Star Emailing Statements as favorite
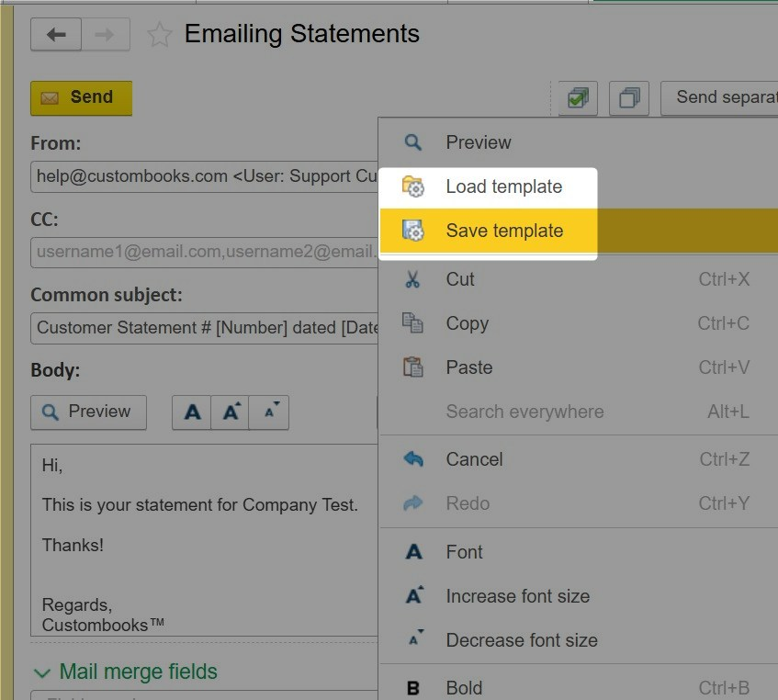The height and width of the screenshot is (700, 778). 159,35
